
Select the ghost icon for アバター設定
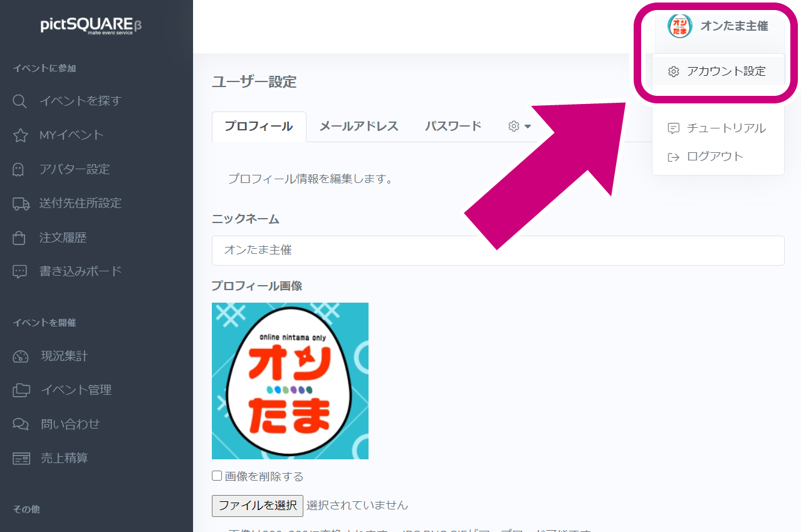click(x=19, y=169)
